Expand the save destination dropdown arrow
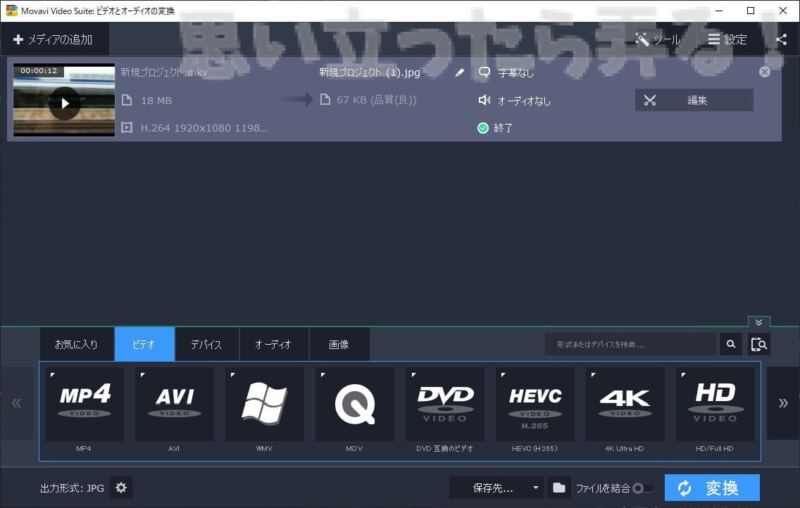The height and width of the screenshot is (508, 800). click(x=535, y=488)
